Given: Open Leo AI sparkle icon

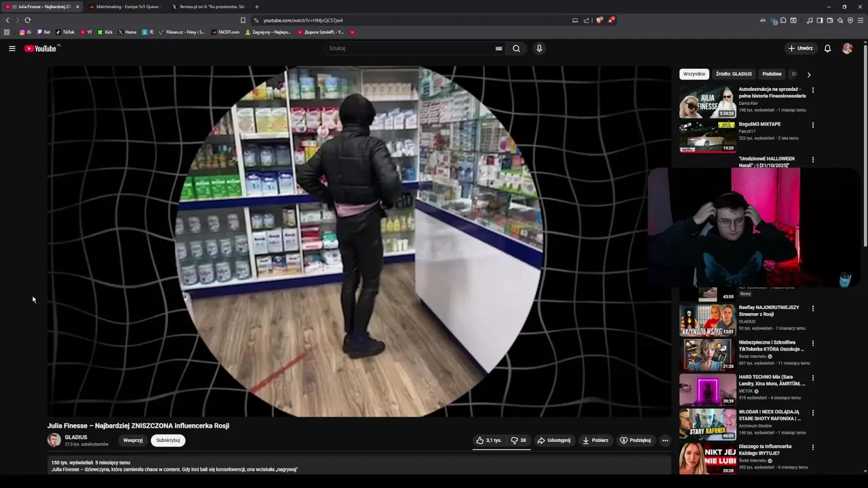Looking at the screenshot, I should point(840,20).
